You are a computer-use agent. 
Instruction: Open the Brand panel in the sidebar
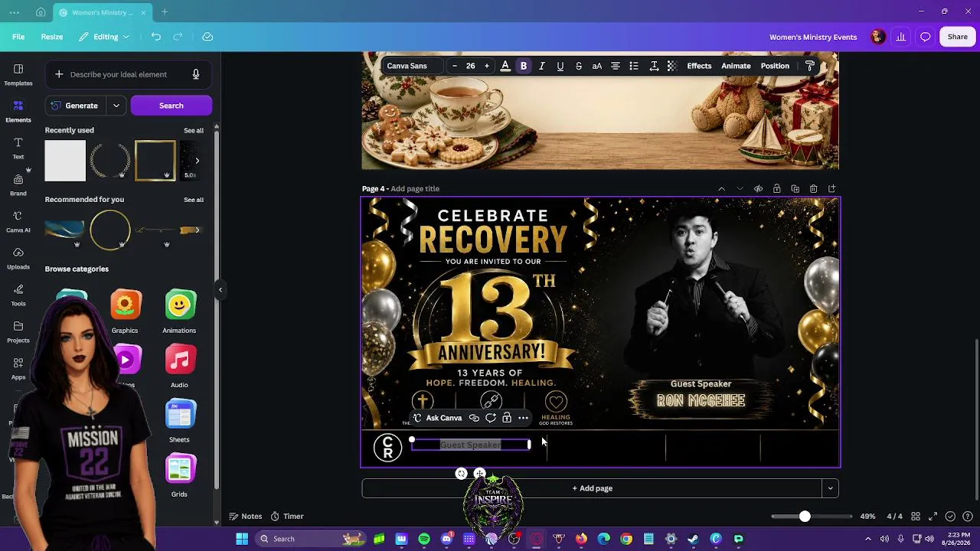tap(18, 184)
